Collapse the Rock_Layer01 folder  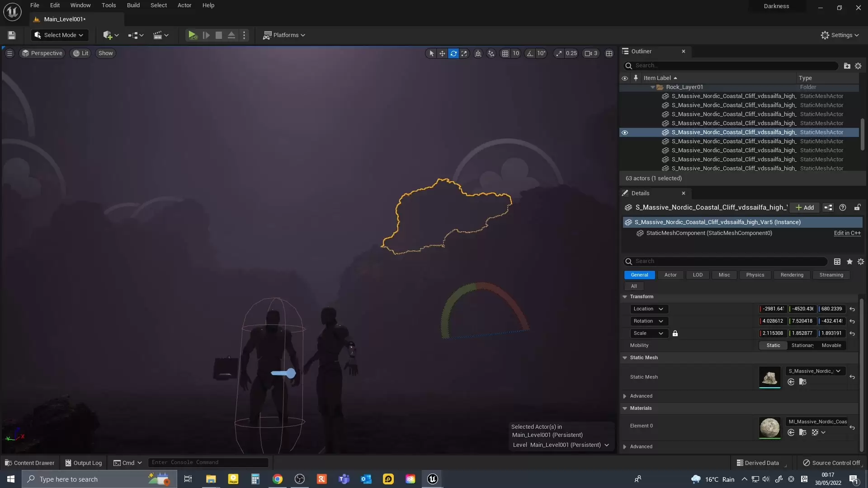[x=652, y=87]
